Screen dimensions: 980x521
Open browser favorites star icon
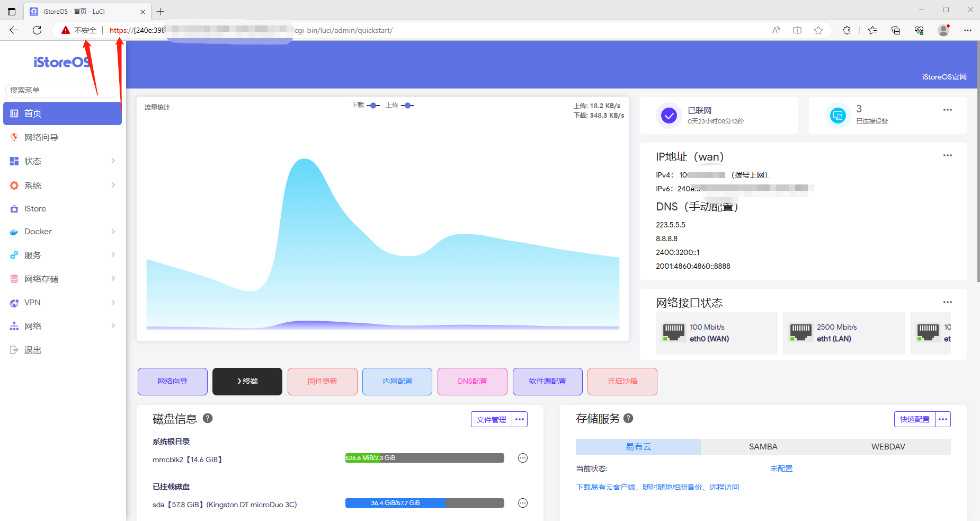tap(818, 30)
